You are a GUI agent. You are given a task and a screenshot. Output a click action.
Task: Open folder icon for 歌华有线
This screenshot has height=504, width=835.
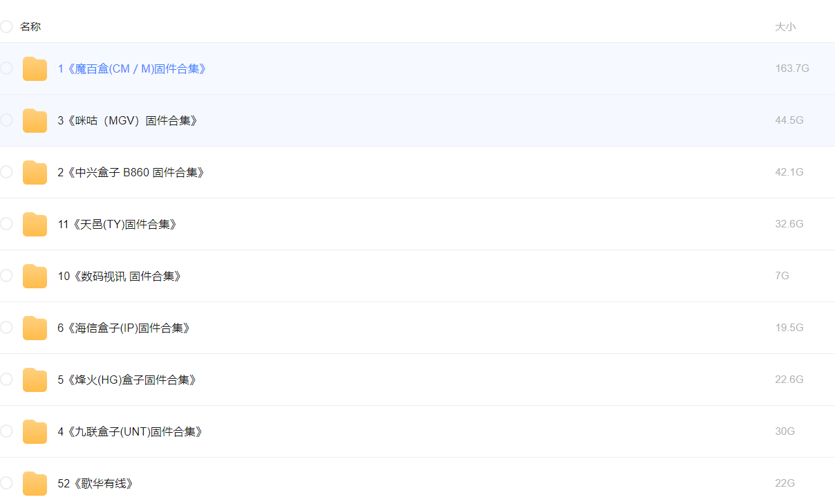pos(35,483)
